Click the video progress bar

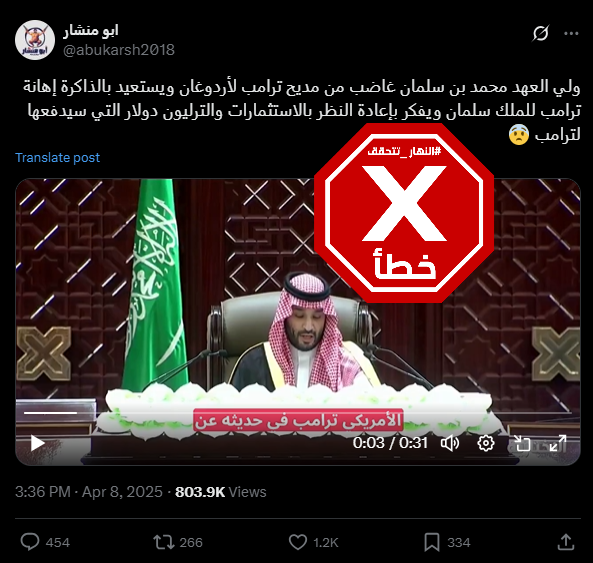coord(298,413)
